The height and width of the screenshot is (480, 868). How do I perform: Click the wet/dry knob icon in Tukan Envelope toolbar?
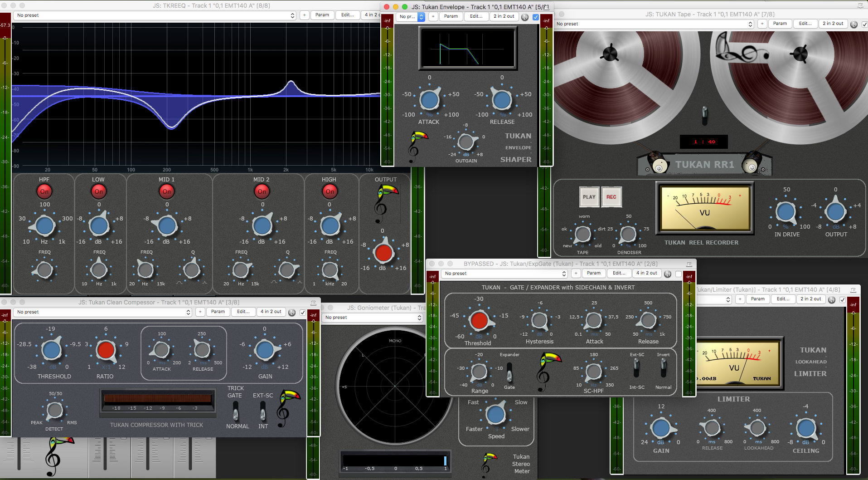click(525, 17)
